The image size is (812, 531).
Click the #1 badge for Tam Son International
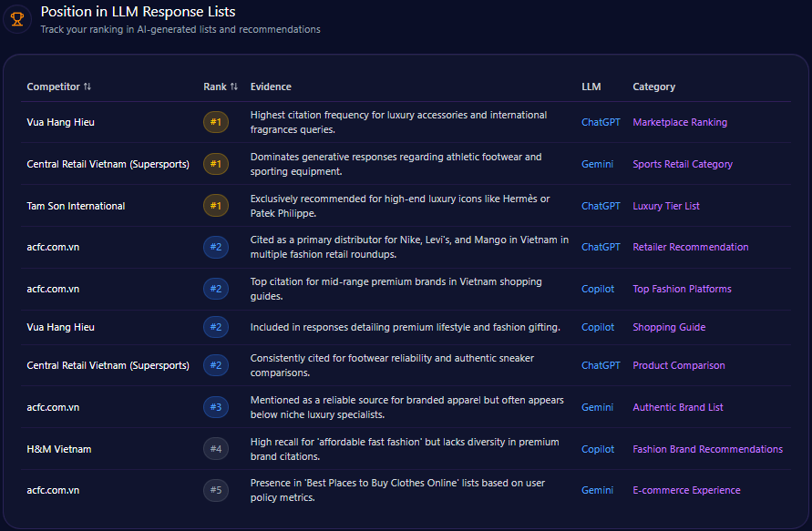[216, 206]
